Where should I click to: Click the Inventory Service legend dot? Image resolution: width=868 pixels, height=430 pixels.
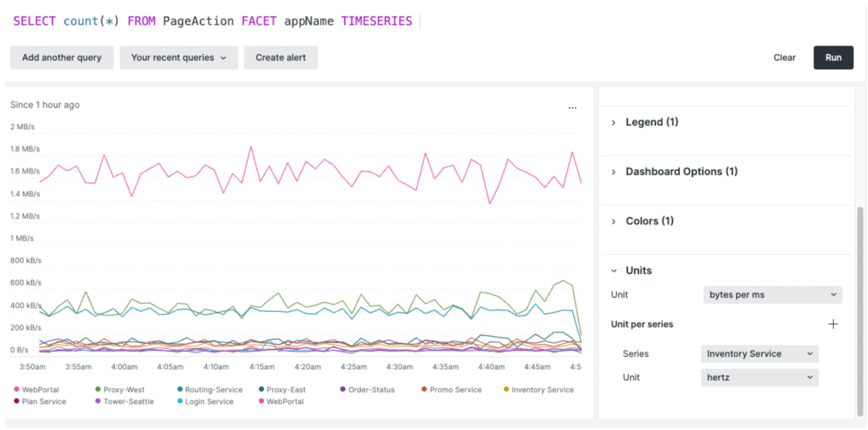[506, 389]
